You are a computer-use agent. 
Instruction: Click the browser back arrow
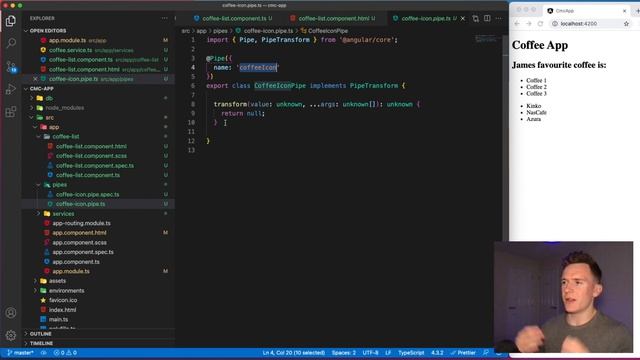pyautogui.click(x=517, y=24)
